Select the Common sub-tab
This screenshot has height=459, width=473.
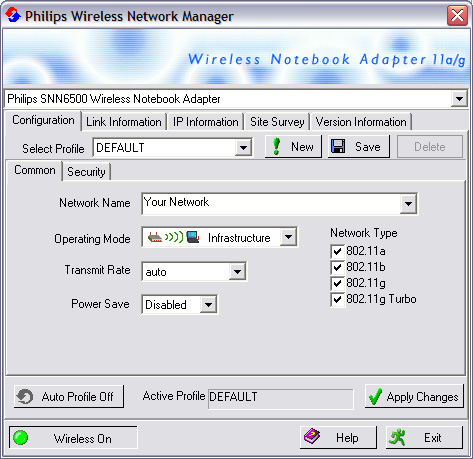coord(35,170)
